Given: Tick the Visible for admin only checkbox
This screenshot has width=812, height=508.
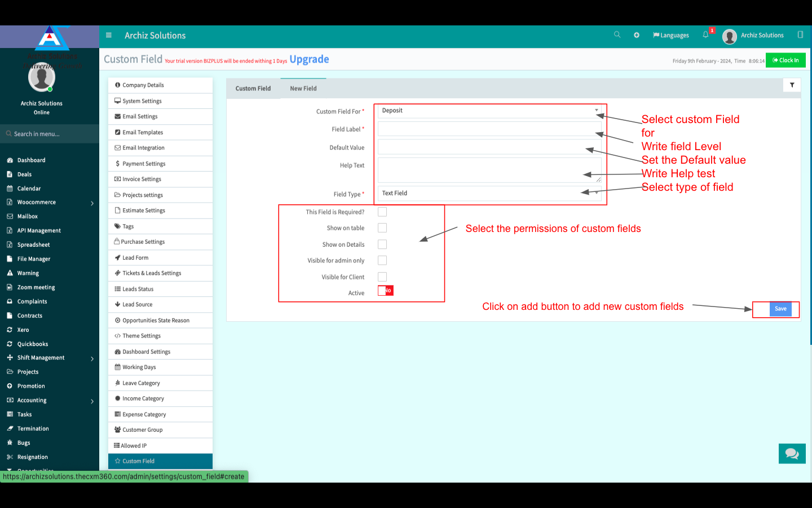Looking at the screenshot, I should point(382,261).
